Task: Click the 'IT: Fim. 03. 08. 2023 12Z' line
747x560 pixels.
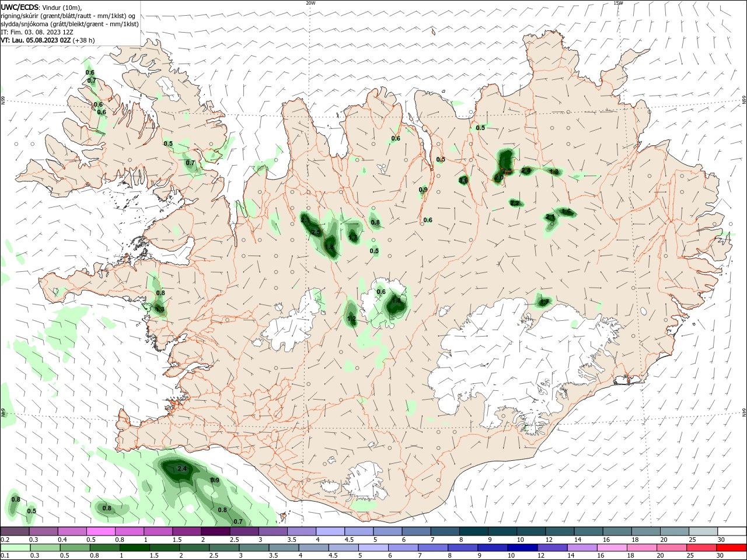Action: pos(36,32)
